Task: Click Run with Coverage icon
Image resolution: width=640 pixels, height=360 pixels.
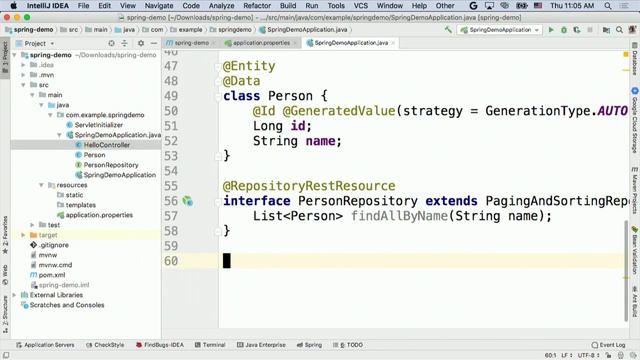Action: click(x=577, y=30)
